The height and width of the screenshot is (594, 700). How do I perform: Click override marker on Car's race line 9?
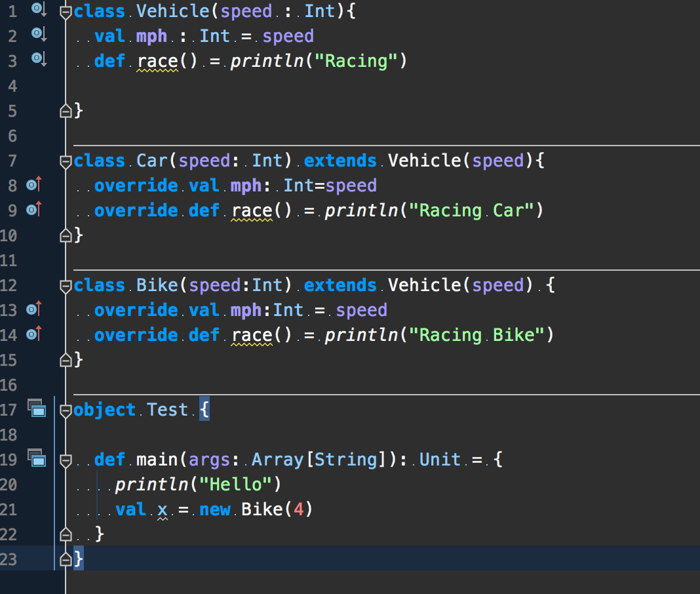point(33,210)
